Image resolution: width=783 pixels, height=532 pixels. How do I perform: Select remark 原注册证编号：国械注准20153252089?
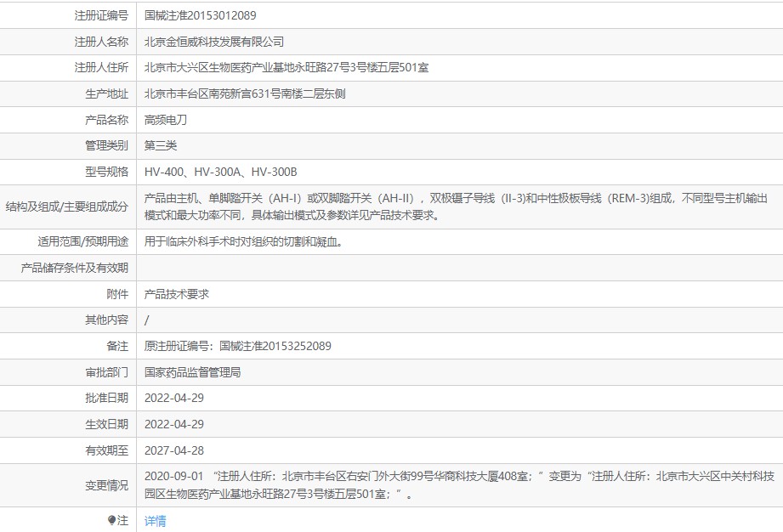[x=238, y=346]
